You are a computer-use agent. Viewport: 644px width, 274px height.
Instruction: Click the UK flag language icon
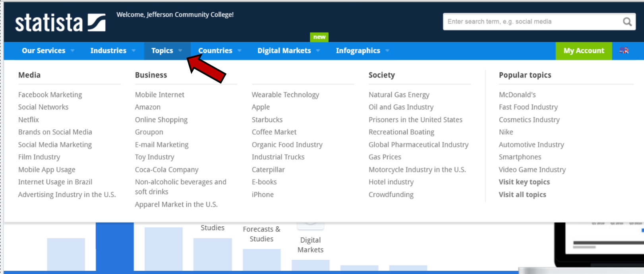tap(624, 51)
